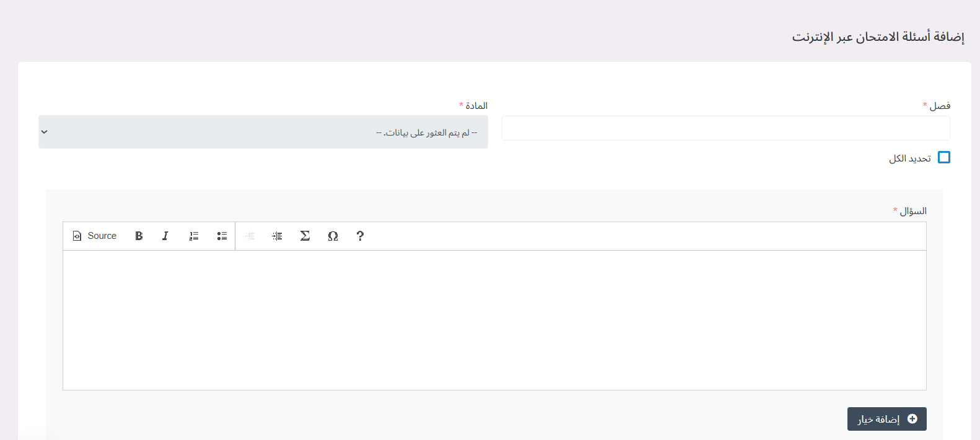Expand the dropdown showing لم يتم العثور على بيانات
Screen dimensions: 980x440
(x=262, y=131)
